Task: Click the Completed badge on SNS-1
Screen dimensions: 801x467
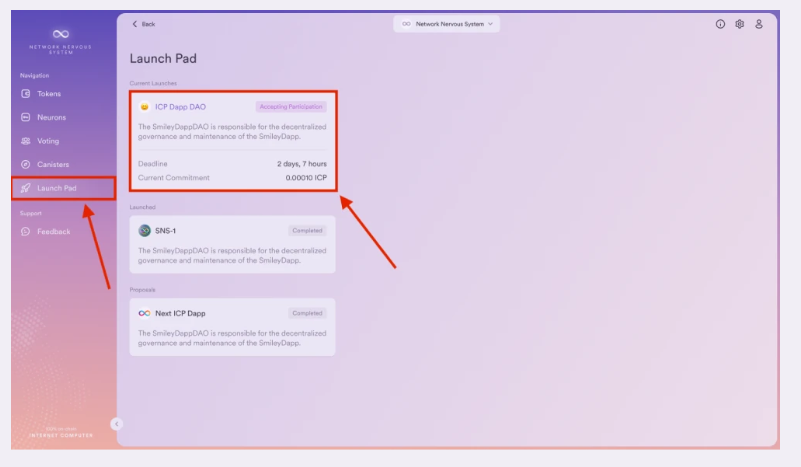Action: 307,230
